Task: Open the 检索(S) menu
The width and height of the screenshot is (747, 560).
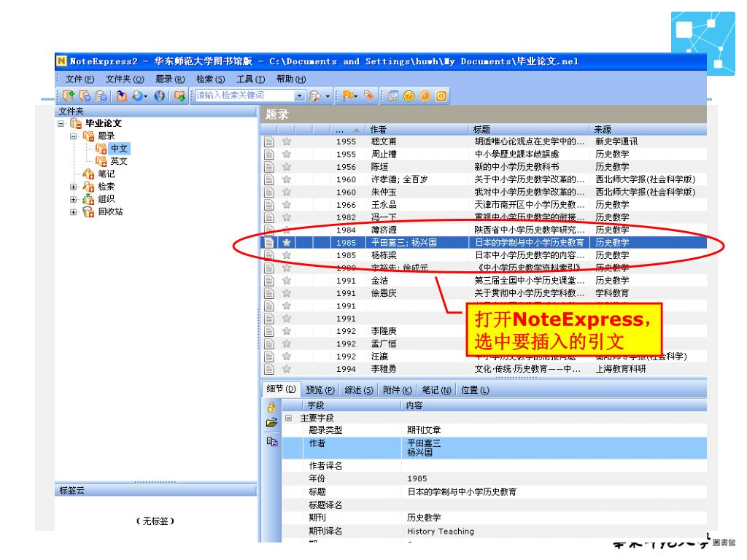Action: point(211,79)
